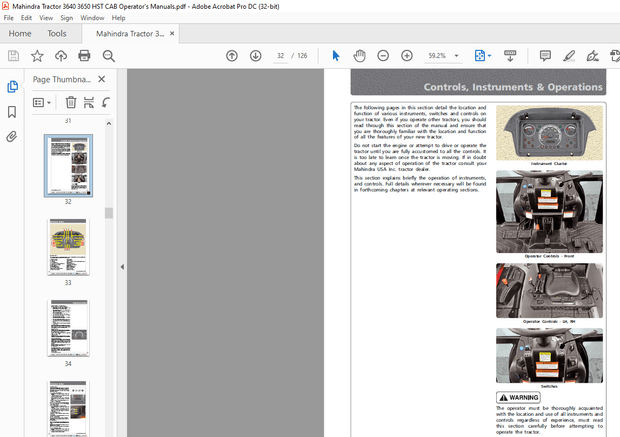The height and width of the screenshot is (437, 620).
Task: Go to next page arrow
Action: 256,56
